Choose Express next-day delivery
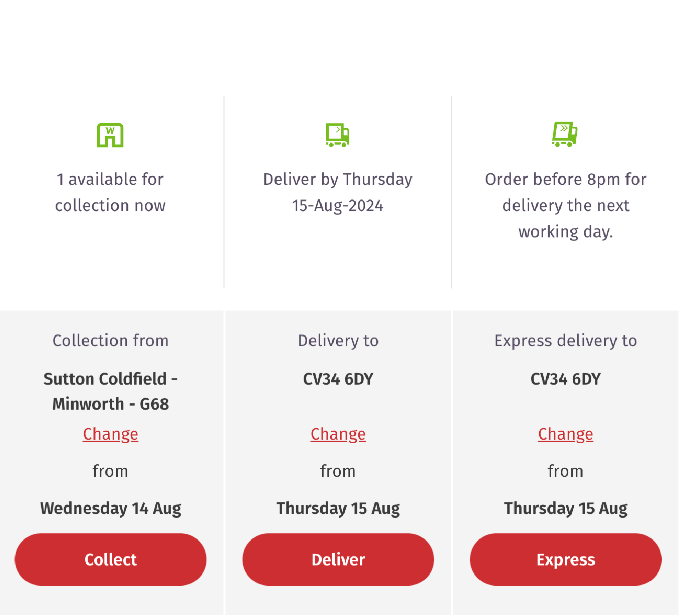 click(x=565, y=559)
